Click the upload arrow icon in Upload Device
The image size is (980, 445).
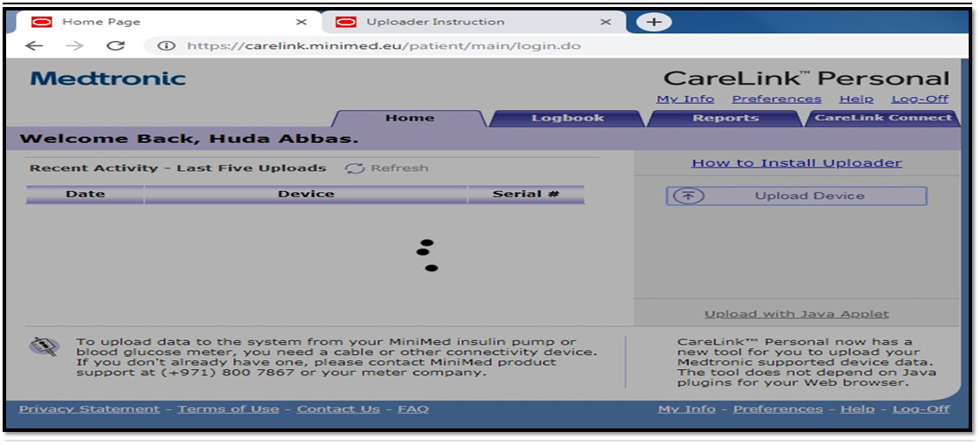688,195
